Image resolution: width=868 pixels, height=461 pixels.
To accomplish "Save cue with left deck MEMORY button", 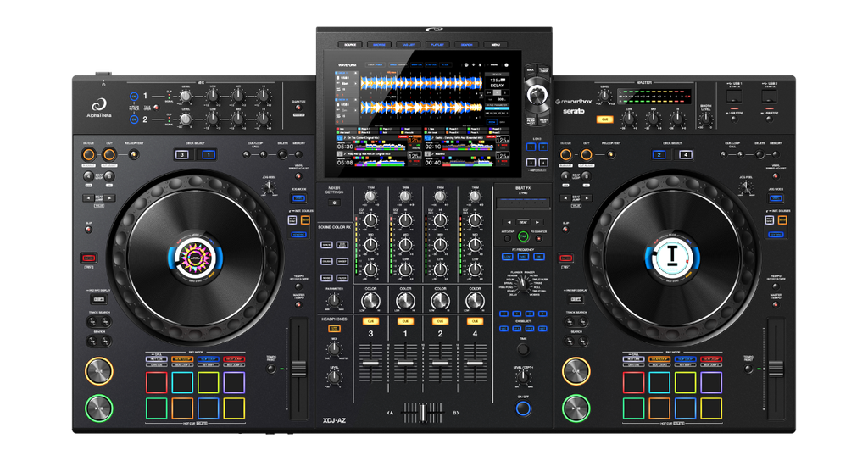I will point(299,154).
